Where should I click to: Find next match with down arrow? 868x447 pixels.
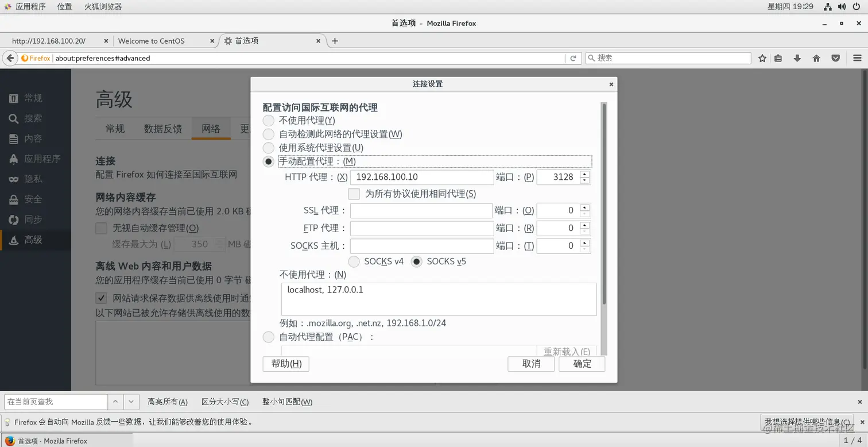click(x=131, y=402)
